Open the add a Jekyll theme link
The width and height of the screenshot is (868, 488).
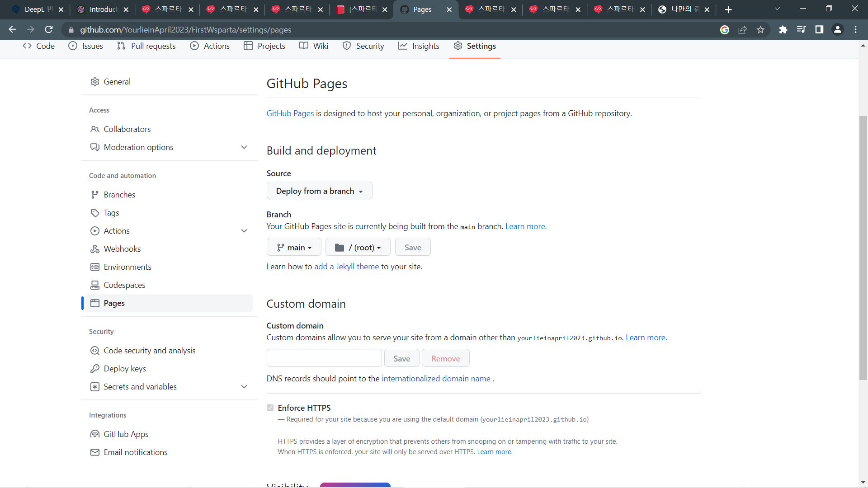pyautogui.click(x=347, y=267)
